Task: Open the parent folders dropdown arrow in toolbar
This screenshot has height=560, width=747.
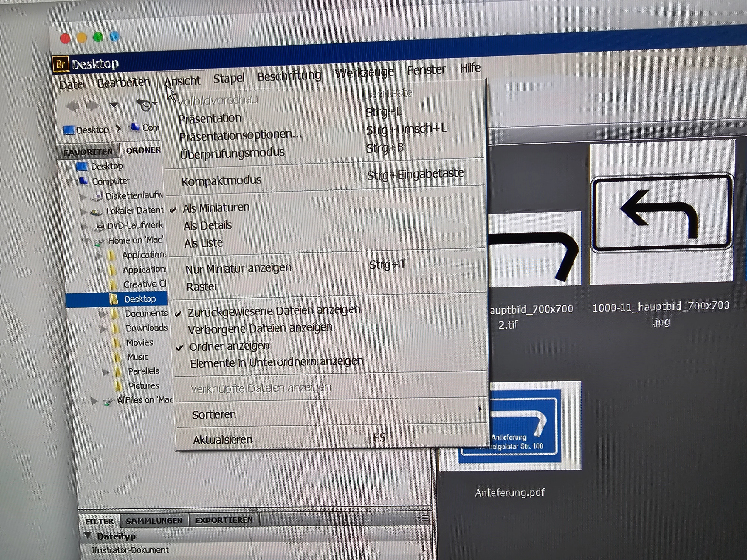Action: (x=114, y=105)
